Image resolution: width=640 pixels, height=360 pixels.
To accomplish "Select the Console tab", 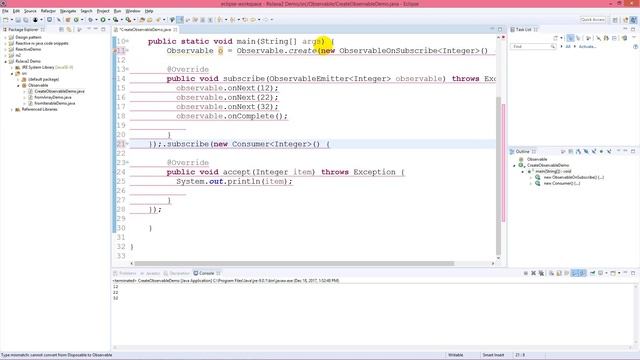I will [x=207, y=273].
